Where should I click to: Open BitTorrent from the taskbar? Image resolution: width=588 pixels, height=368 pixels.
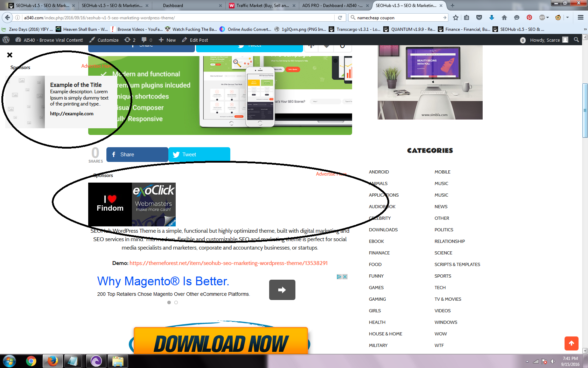tap(96, 361)
